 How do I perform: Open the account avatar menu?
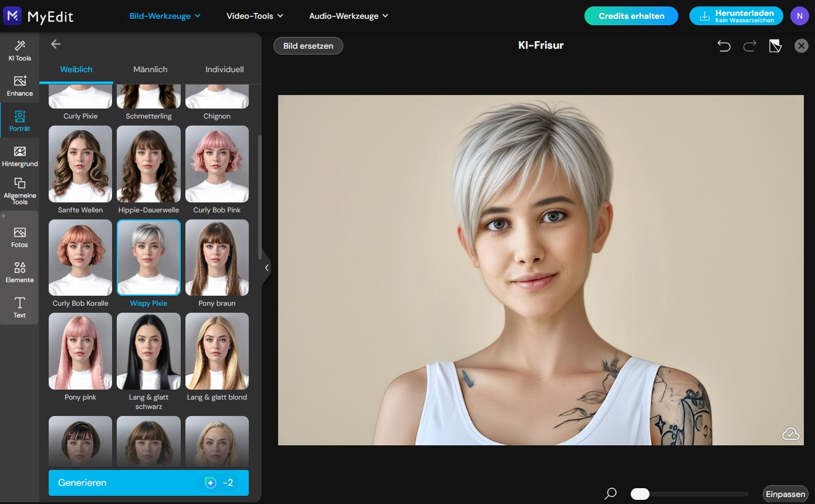pos(800,16)
